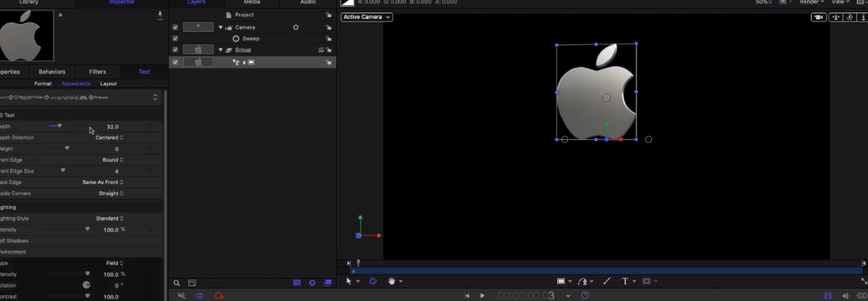Toggle lock on Group layer

click(329, 50)
